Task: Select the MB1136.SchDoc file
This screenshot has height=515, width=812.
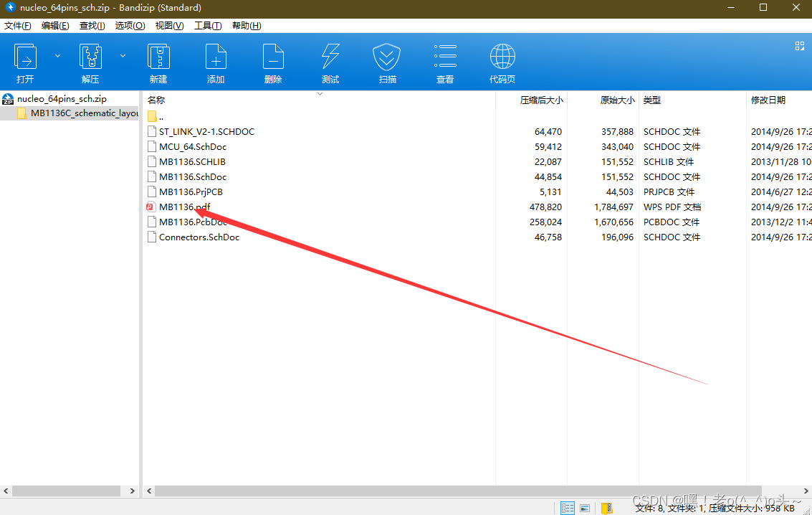Action: click(193, 176)
